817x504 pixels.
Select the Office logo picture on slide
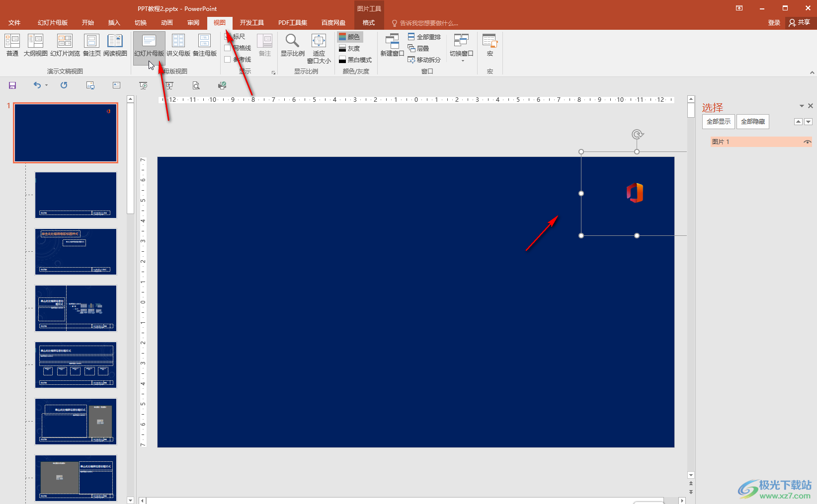635,193
